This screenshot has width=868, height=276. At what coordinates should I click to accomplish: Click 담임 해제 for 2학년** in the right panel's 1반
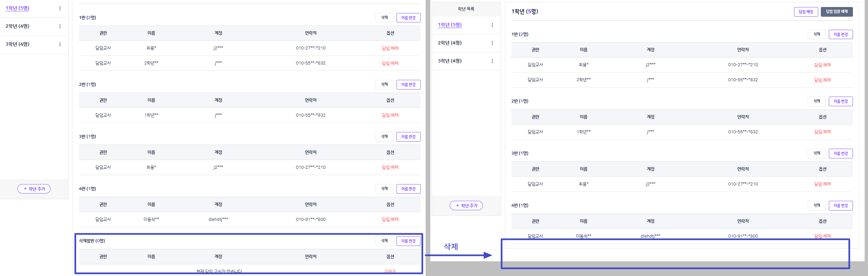pyautogui.click(x=822, y=80)
